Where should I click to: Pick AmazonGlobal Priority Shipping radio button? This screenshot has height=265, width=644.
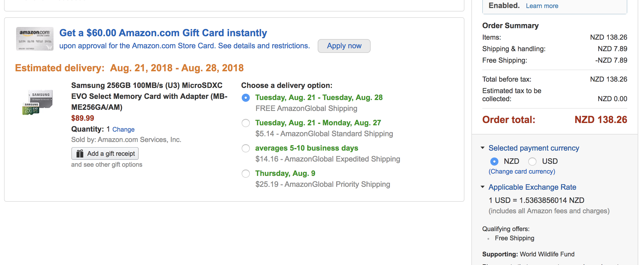coord(246,174)
